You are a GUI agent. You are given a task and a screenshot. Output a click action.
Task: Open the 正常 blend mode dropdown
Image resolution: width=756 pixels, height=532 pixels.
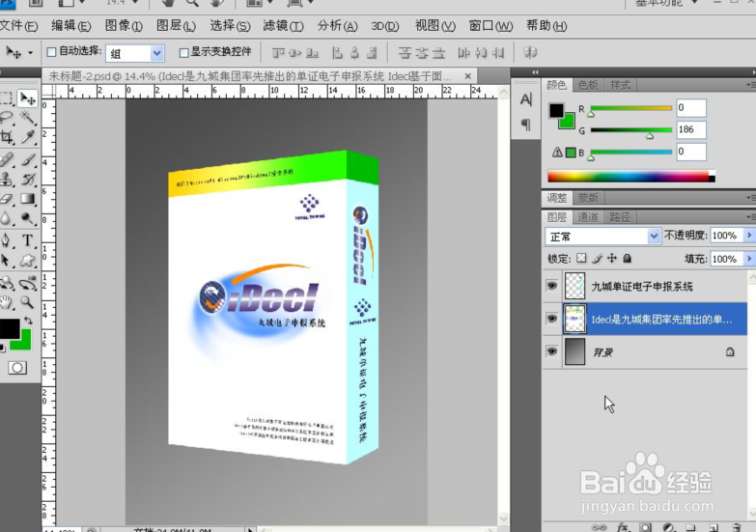tap(654, 237)
